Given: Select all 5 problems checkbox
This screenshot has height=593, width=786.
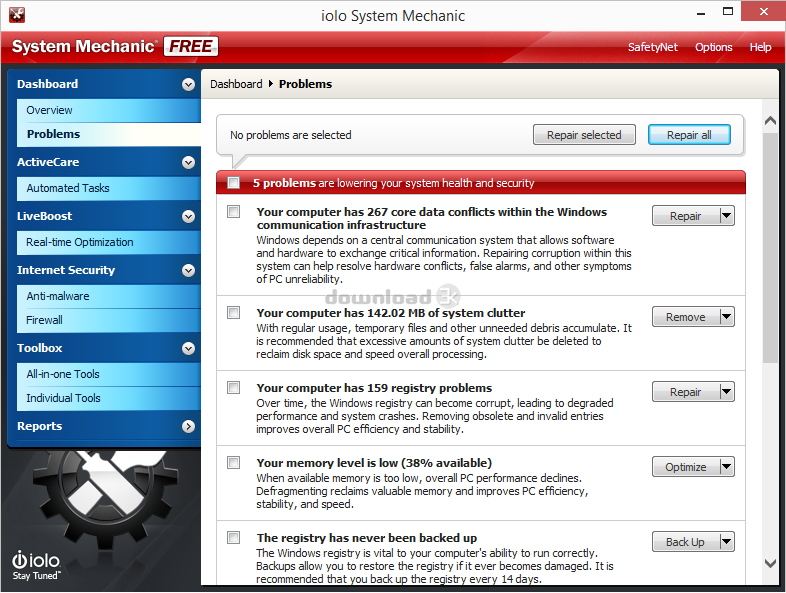Looking at the screenshot, I should pos(234,183).
